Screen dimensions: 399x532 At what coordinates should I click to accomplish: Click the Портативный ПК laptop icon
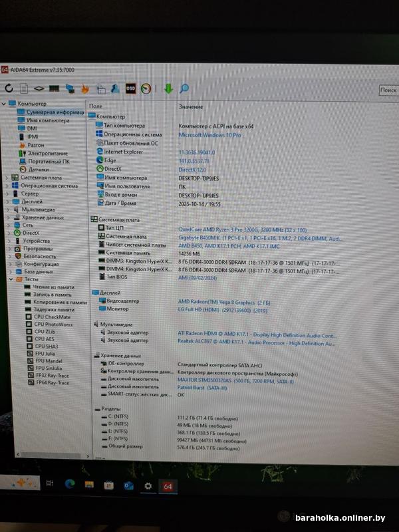pos(23,162)
